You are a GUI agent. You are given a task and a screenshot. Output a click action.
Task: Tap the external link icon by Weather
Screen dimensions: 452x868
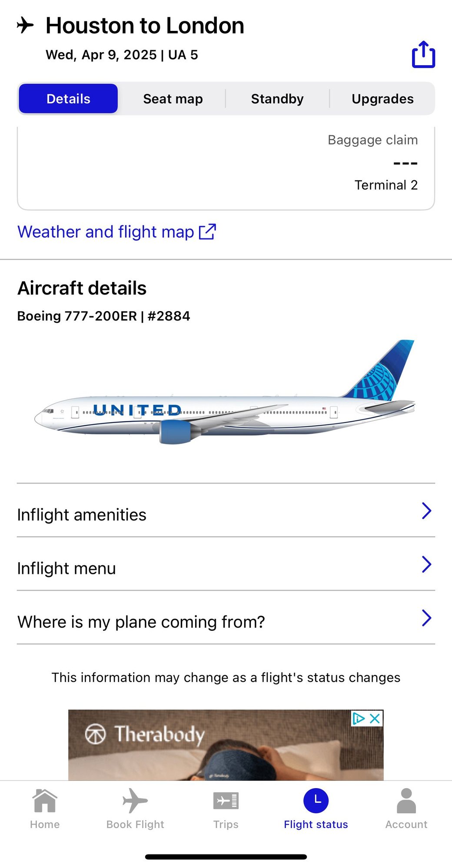(x=207, y=232)
